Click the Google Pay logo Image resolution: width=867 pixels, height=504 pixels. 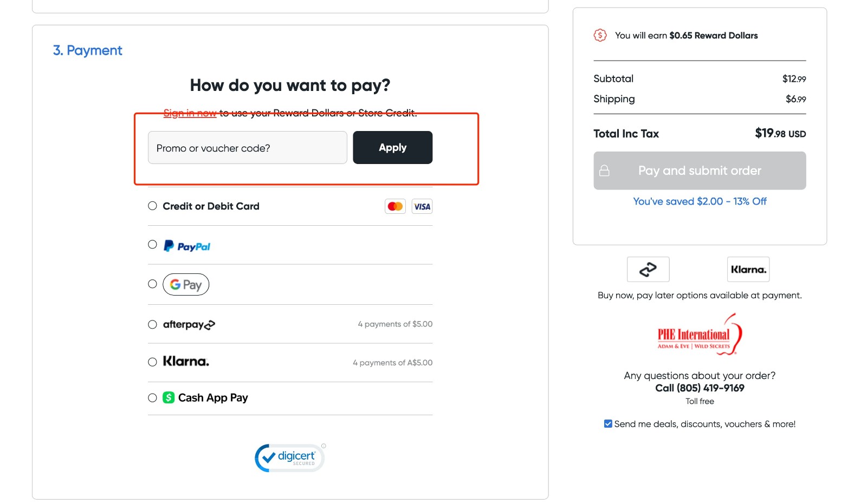185,284
